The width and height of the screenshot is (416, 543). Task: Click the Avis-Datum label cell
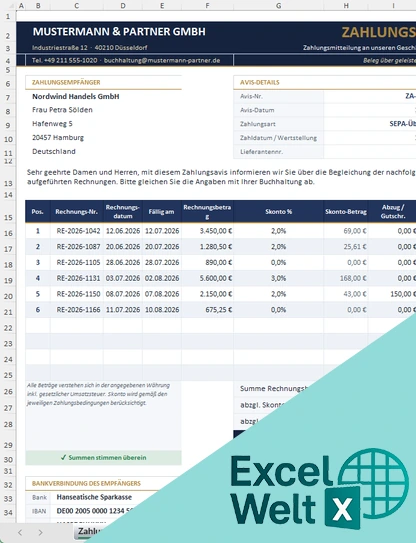[278, 110]
